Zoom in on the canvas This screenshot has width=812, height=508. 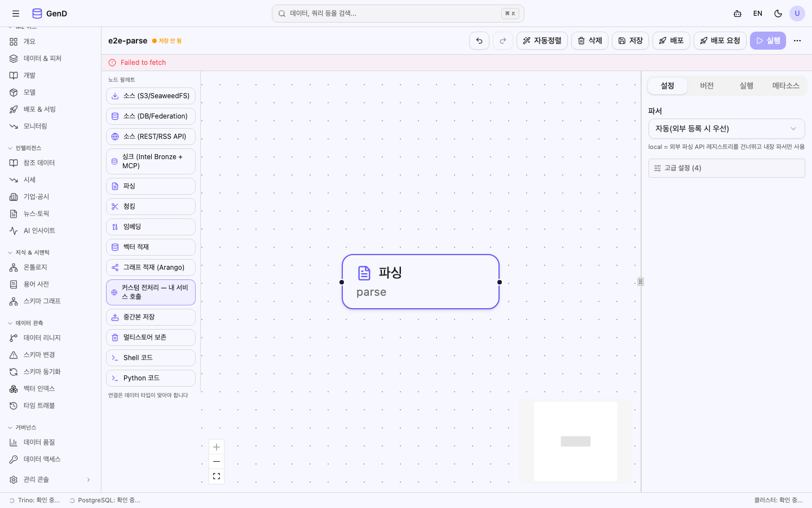(x=217, y=447)
